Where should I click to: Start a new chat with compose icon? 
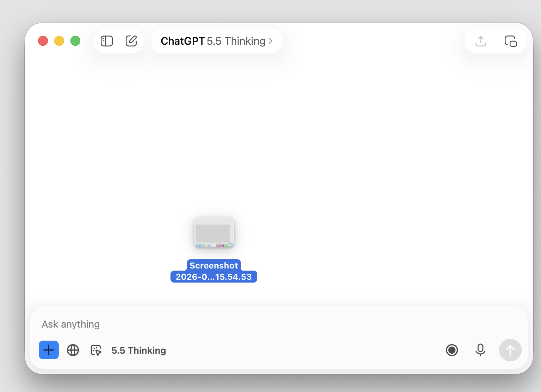coord(131,41)
